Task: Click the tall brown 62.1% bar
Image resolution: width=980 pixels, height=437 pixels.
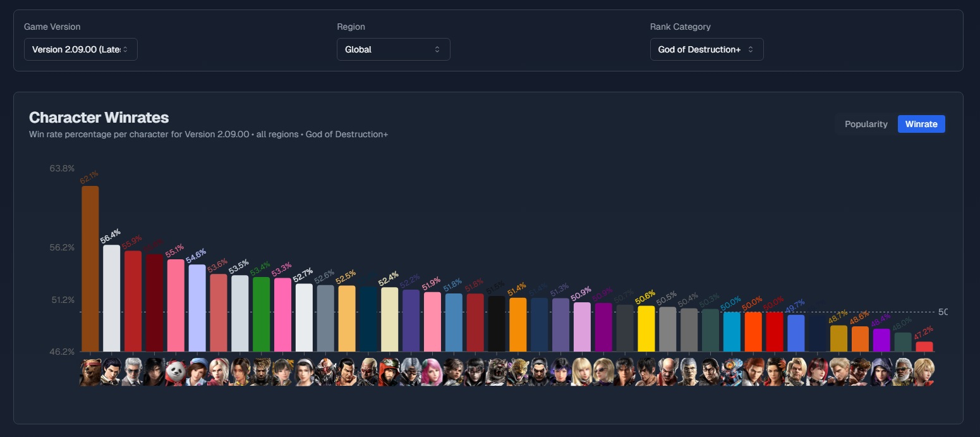Action: [90, 269]
